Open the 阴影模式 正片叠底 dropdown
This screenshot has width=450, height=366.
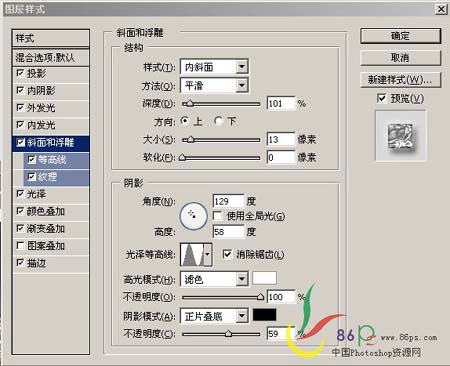coord(214,316)
